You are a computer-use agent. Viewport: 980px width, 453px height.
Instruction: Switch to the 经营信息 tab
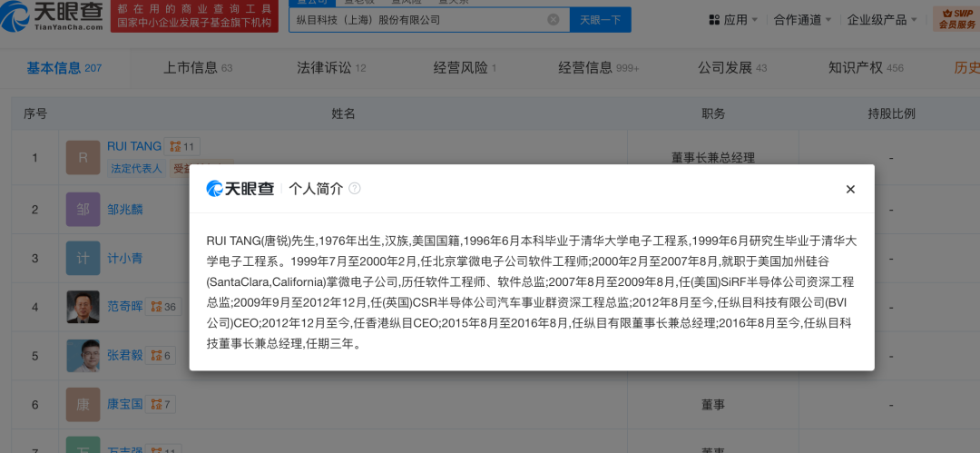599,68
